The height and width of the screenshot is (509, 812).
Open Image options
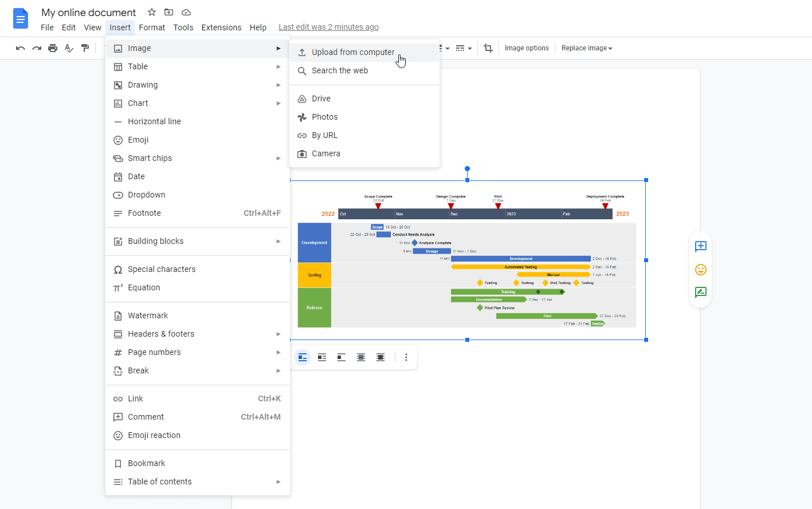click(527, 48)
